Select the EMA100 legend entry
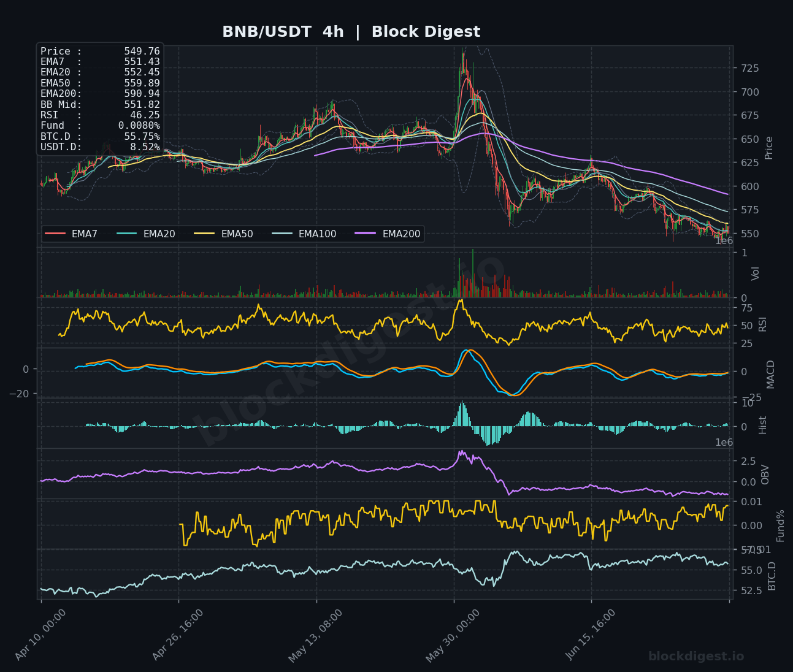The height and width of the screenshot is (672, 793). coord(304,234)
